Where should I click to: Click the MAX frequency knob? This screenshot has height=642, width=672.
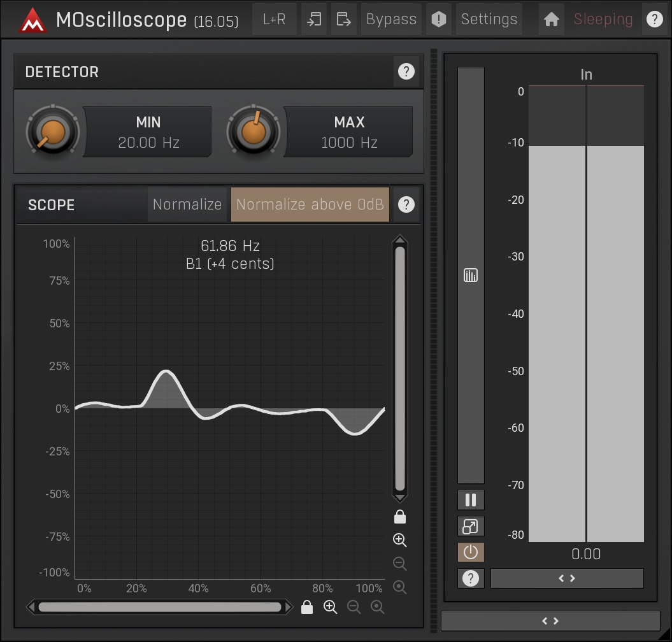click(254, 132)
